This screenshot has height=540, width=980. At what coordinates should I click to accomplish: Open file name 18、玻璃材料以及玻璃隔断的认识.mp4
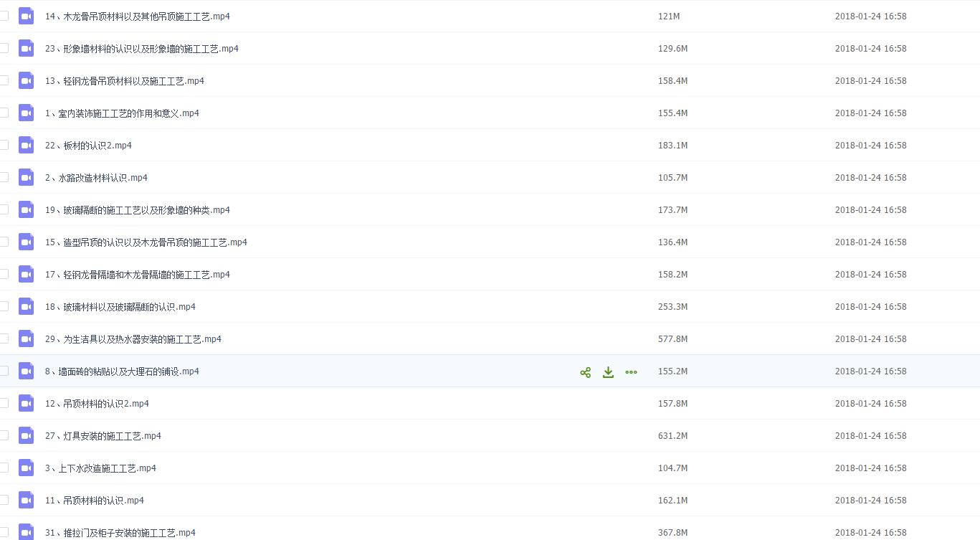click(120, 306)
